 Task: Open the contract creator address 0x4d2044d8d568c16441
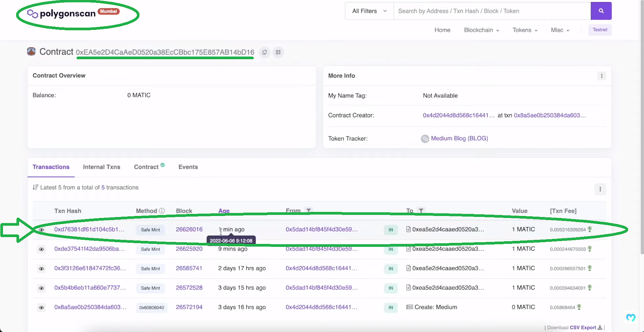point(458,115)
